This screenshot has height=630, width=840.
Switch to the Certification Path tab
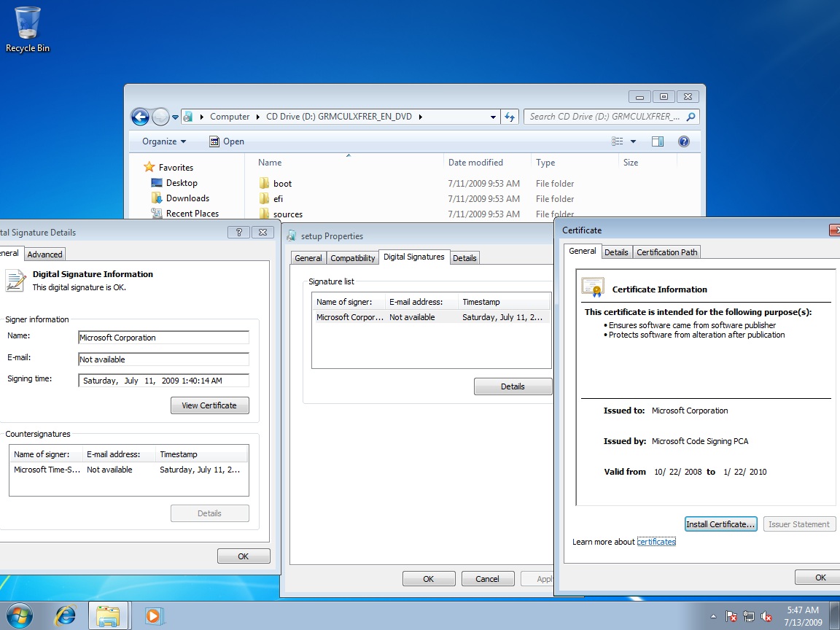[666, 252]
